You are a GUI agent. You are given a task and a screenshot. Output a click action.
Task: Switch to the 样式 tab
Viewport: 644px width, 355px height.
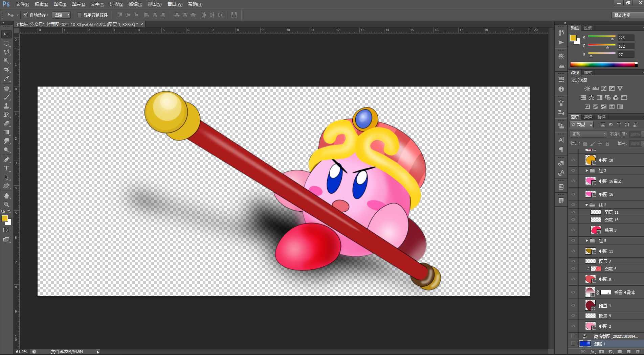(588, 73)
